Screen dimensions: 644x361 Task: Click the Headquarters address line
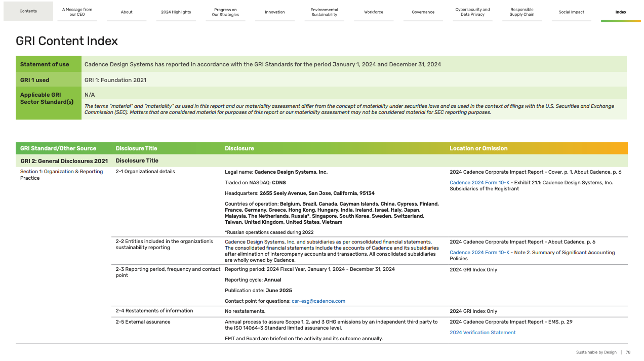(x=300, y=193)
